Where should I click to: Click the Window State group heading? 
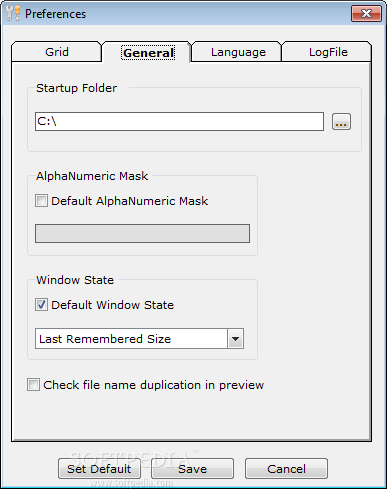tap(75, 280)
